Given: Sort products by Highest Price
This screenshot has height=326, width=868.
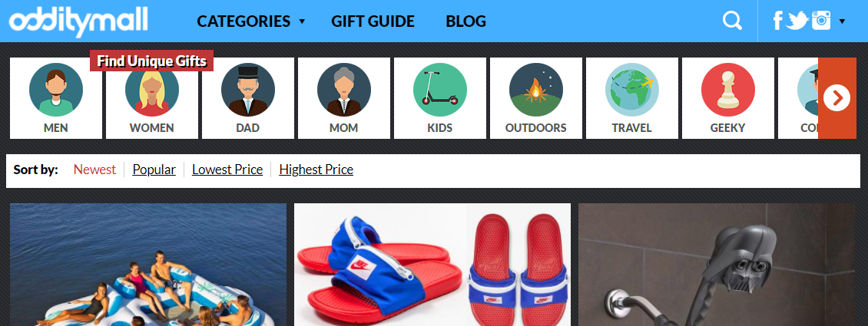Looking at the screenshot, I should [x=316, y=170].
